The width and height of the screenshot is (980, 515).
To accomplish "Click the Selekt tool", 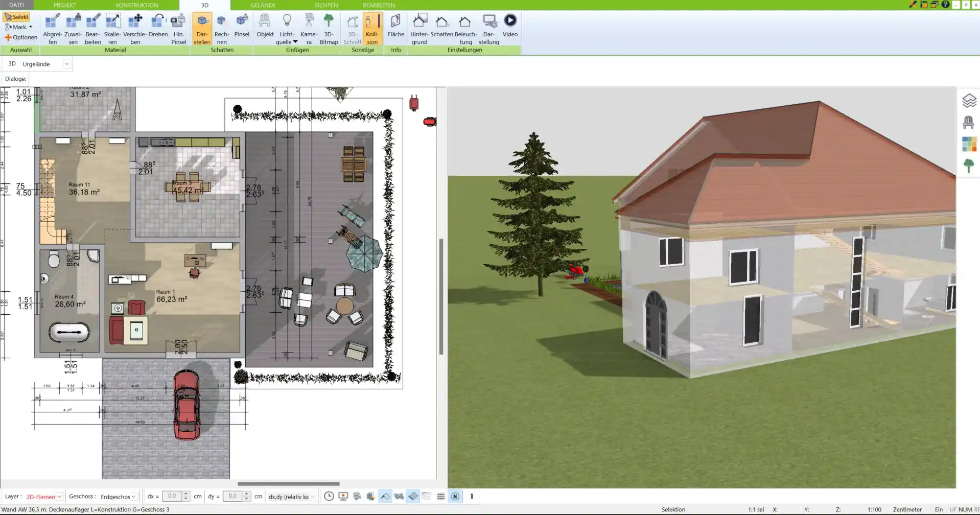I will click(16, 17).
